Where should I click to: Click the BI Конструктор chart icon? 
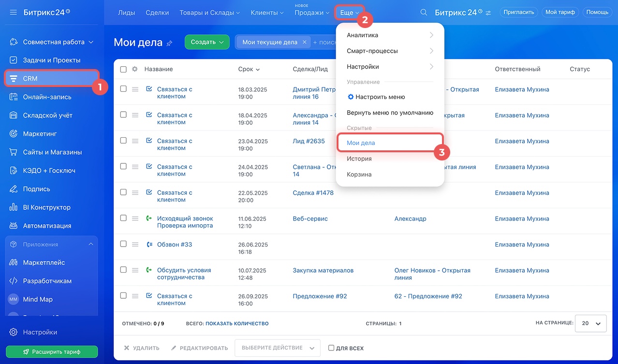[14, 207]
